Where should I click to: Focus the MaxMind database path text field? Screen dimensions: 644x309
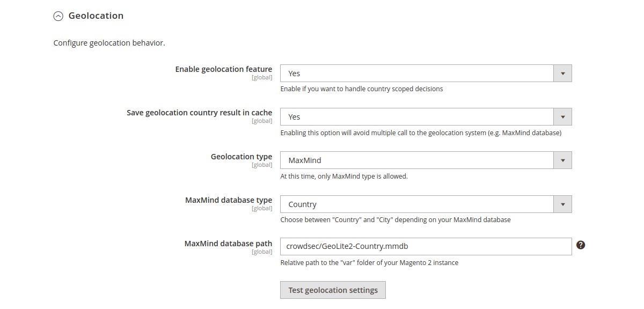(x=426, y=247)
